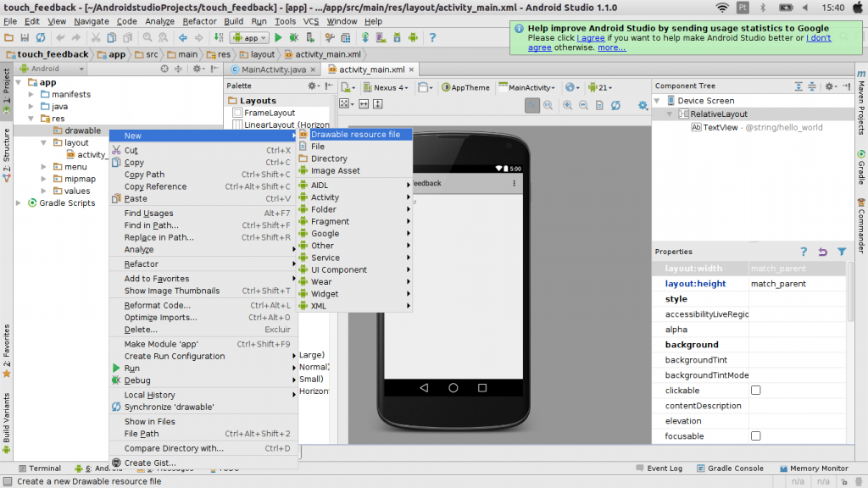Image resolution: width=868 pixels, height=488 pixels.
Task: Collapse the Device Screen node
Action: pos(657,101)
